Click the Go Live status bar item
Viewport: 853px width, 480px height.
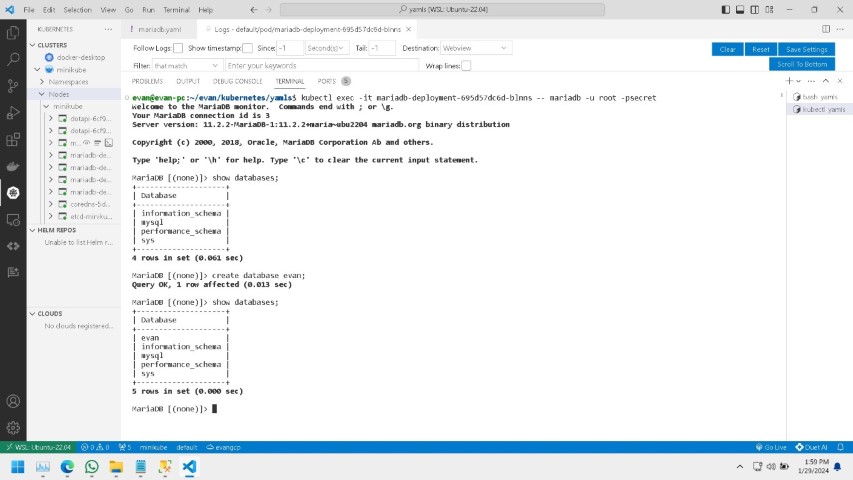point(771,447)
